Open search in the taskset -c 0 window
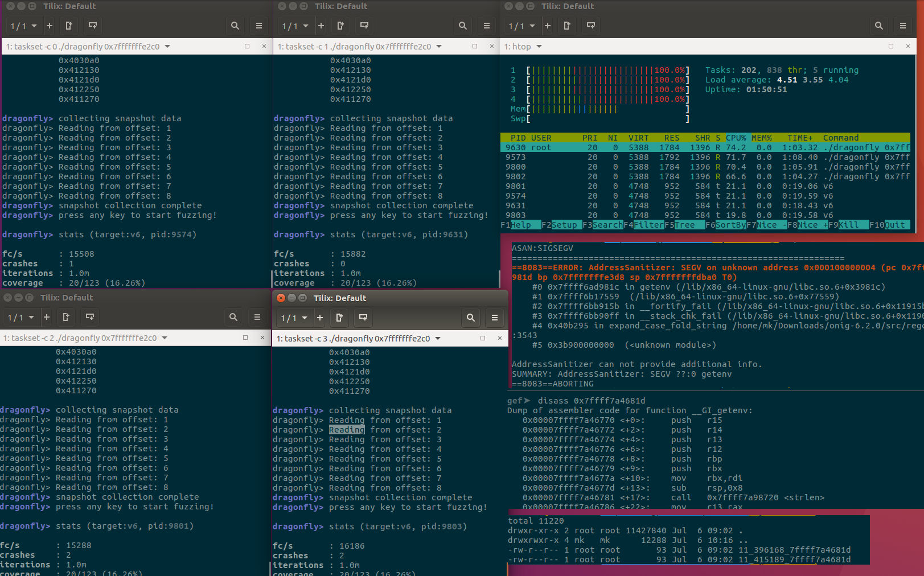 [x=235, y=26]
